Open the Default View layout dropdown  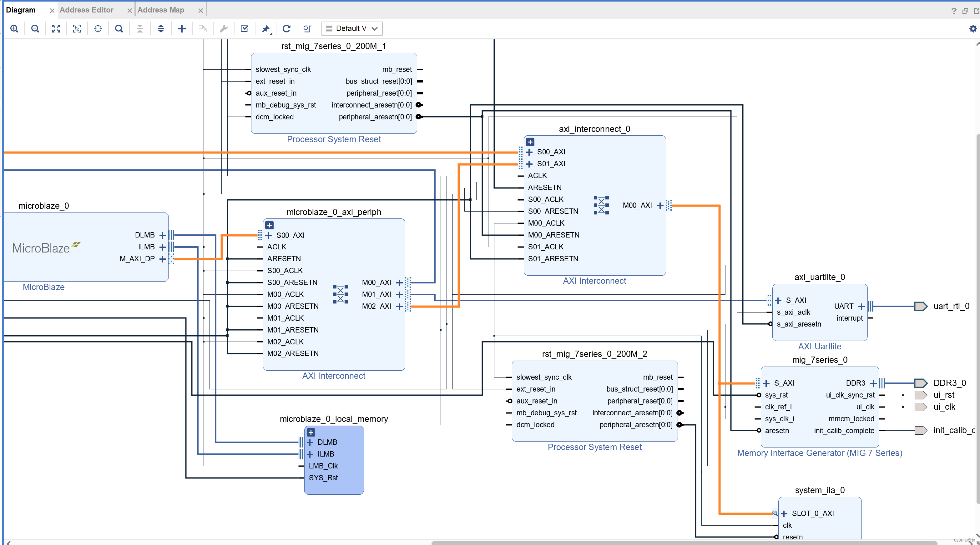(x=351, y=28)
